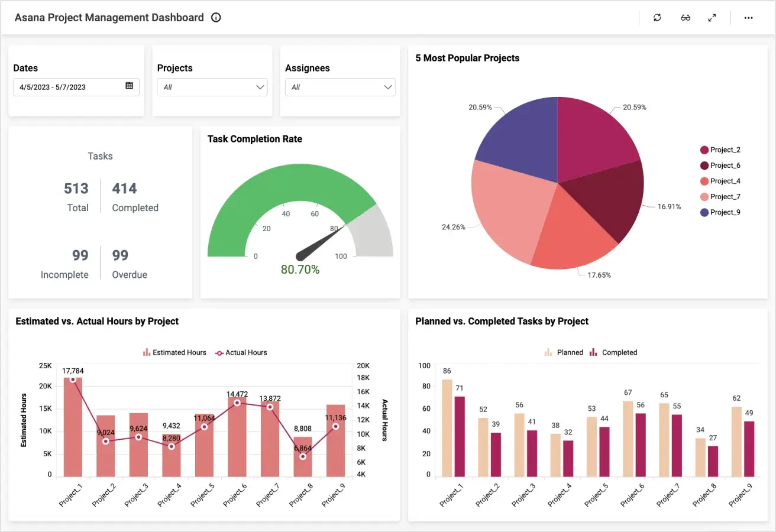
Task: Open the calendar picker in the Dates field
Action: [x=130, y=87]
